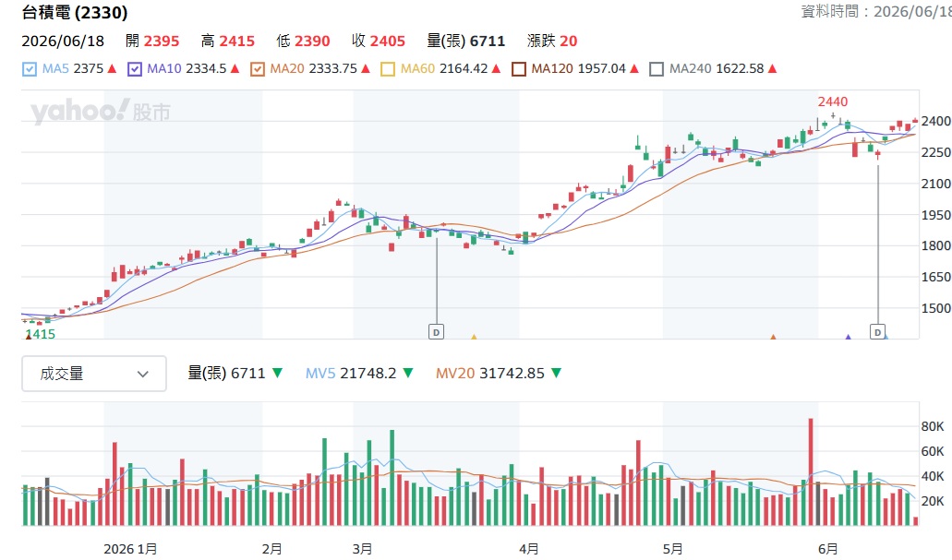
Task: Click the 漲跌 20 change value
Action: click(x=552, y=42)
